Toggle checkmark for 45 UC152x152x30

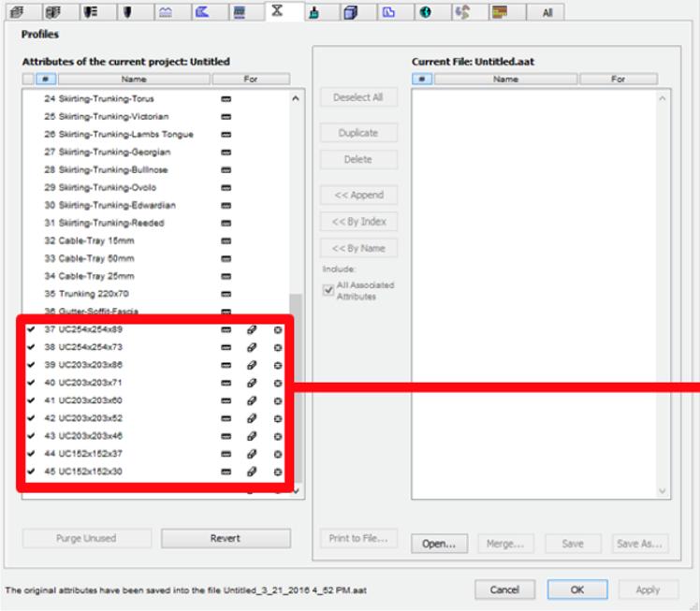click(x=31, y=472)
